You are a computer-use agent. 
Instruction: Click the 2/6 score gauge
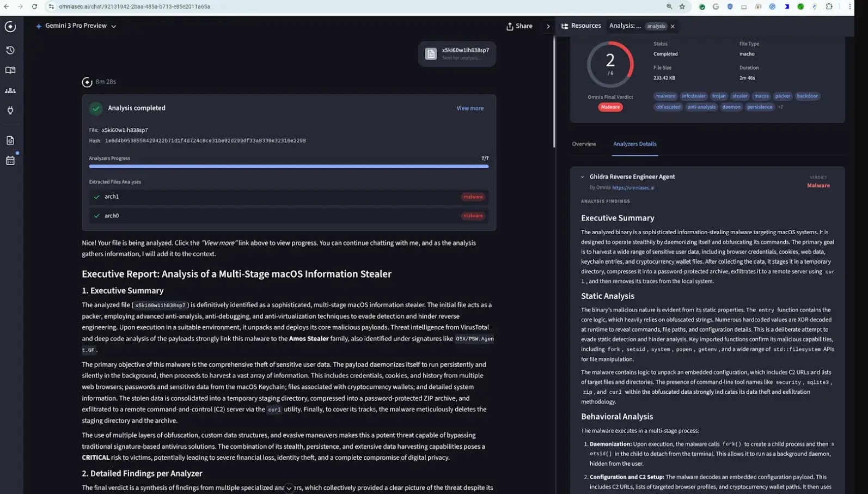click(x=610, y=65)
